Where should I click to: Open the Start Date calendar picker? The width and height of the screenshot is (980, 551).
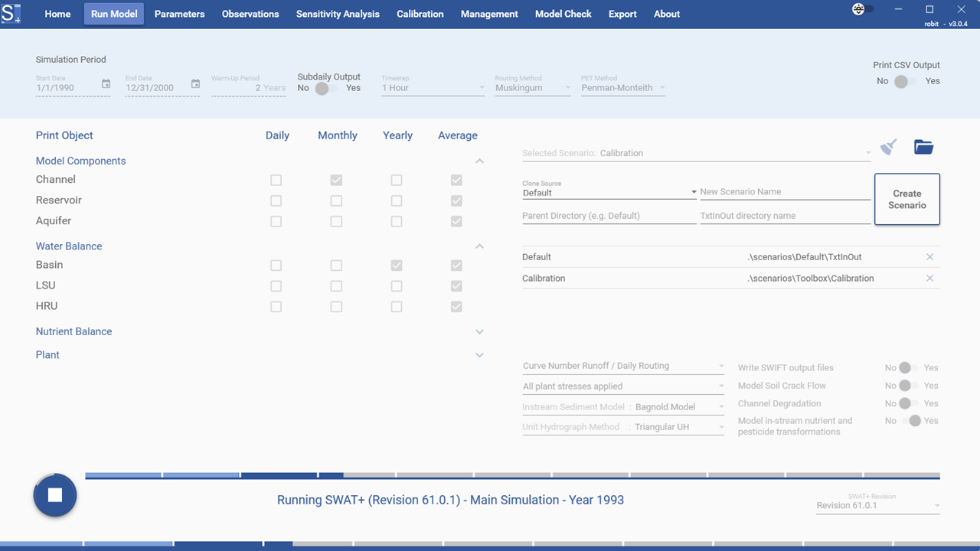point(106,84)
